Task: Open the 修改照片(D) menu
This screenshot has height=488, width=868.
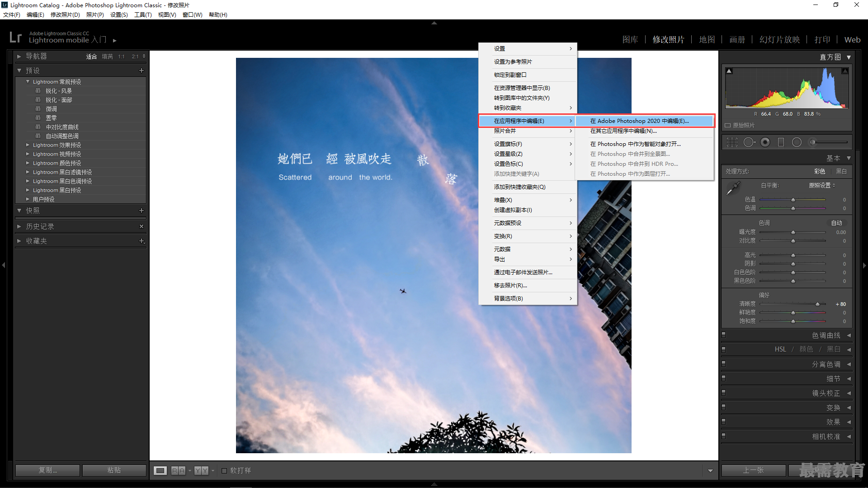Action: click(x=65, y=14)
